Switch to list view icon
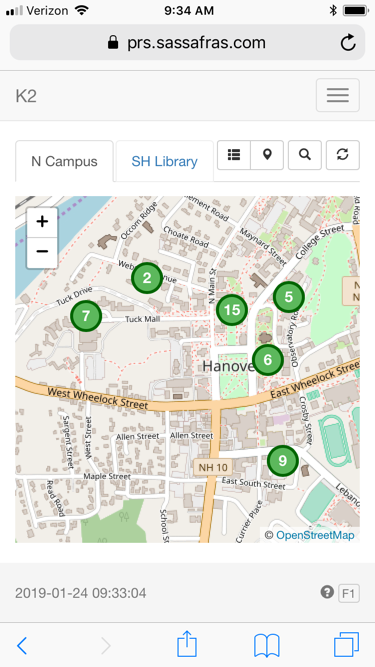The image size is (375, 667). 234,155
